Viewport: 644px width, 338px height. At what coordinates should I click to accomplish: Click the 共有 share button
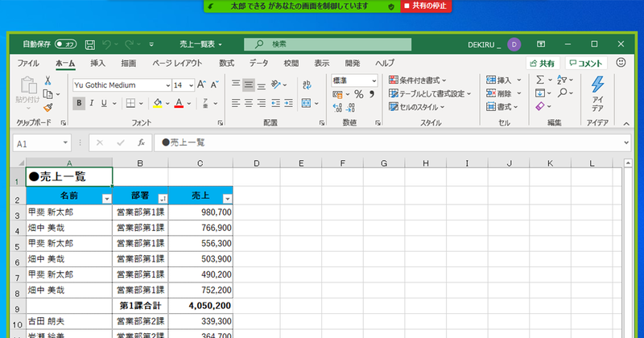(x=542, y=64)
